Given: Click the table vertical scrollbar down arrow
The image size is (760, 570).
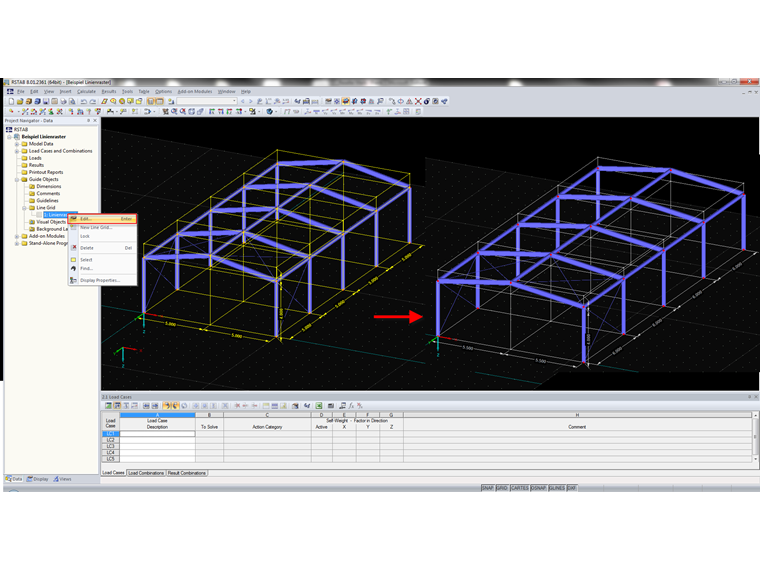Looking at the screenshot, I should pyautogui.click(x=755, y=459).
